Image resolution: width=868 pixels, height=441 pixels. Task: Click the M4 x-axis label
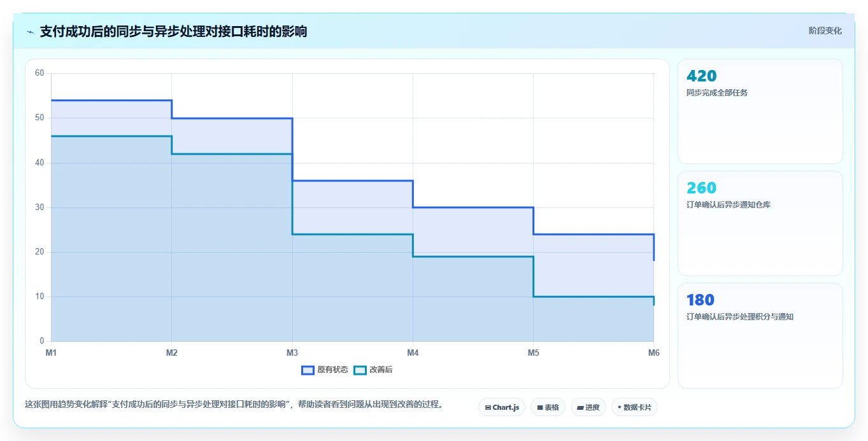pos(413,353)
